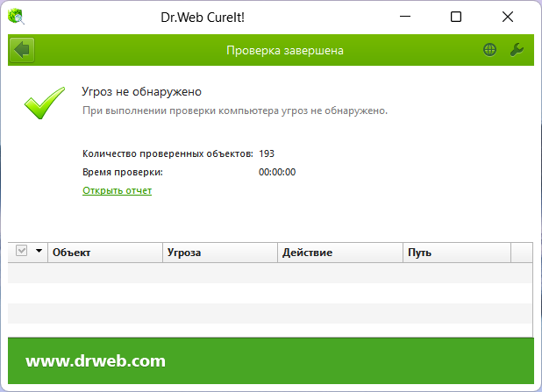The width and height of the screenshot is (542, 392).
Task: Sort by the Путь column header
Action: [x=457, y=253]
